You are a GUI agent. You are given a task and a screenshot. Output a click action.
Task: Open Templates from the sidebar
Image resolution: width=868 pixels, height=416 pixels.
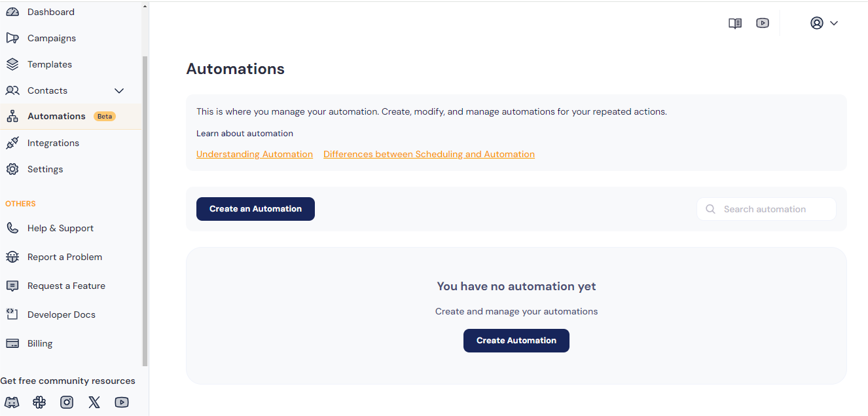pos(49,64)
